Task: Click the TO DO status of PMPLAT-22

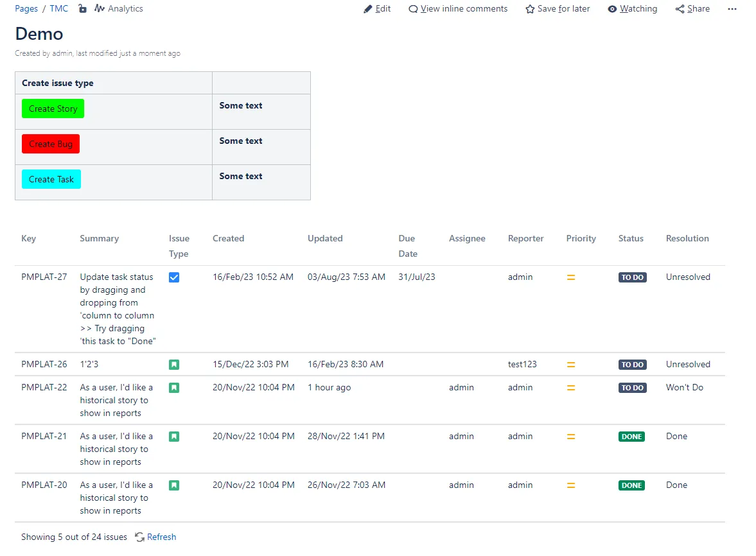Action: coord(632,388)
